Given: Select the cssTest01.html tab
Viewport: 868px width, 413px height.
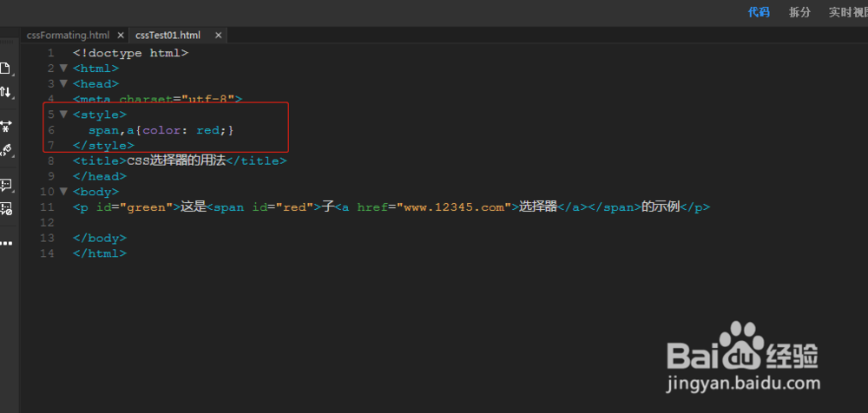Looking at the screenshot, I should tap(168, 35).
